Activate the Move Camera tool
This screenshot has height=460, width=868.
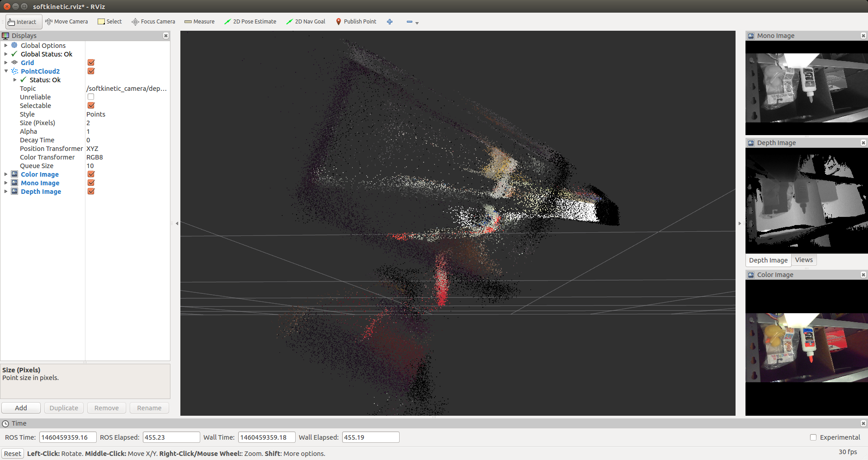[x=66, y=22]
